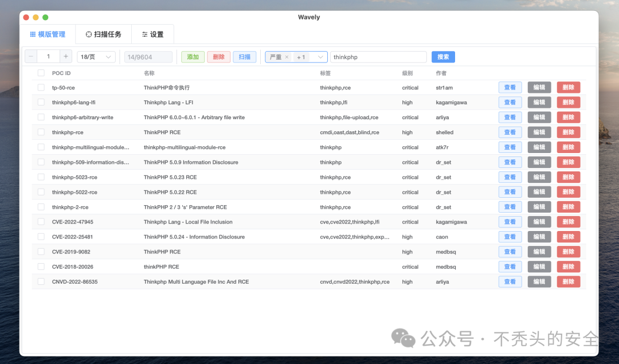Screen dimensions: 619x364
Task: Click 编辑 for CNVD-2022-86535 row
Action: pyautogui.click(x=539, y=281)
